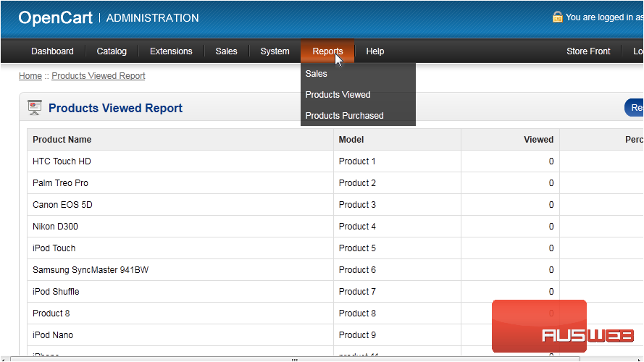Viewport: 644px width, 362px height.
Task: Click Nikon D300 product name
Action: point(55,227)
